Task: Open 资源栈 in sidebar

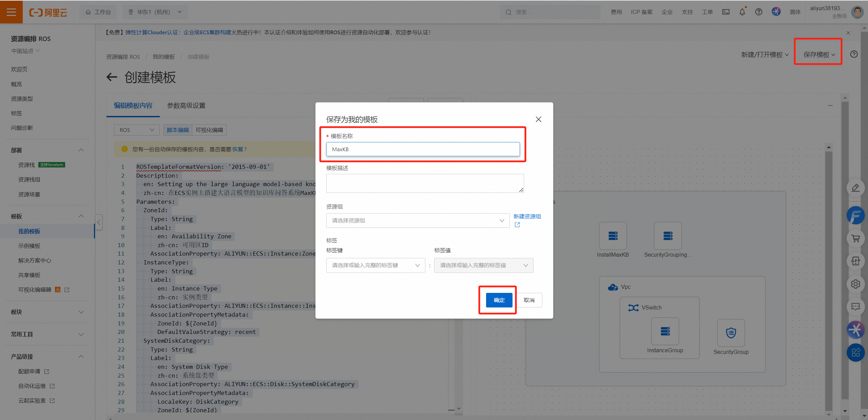Action: (26, 165)
